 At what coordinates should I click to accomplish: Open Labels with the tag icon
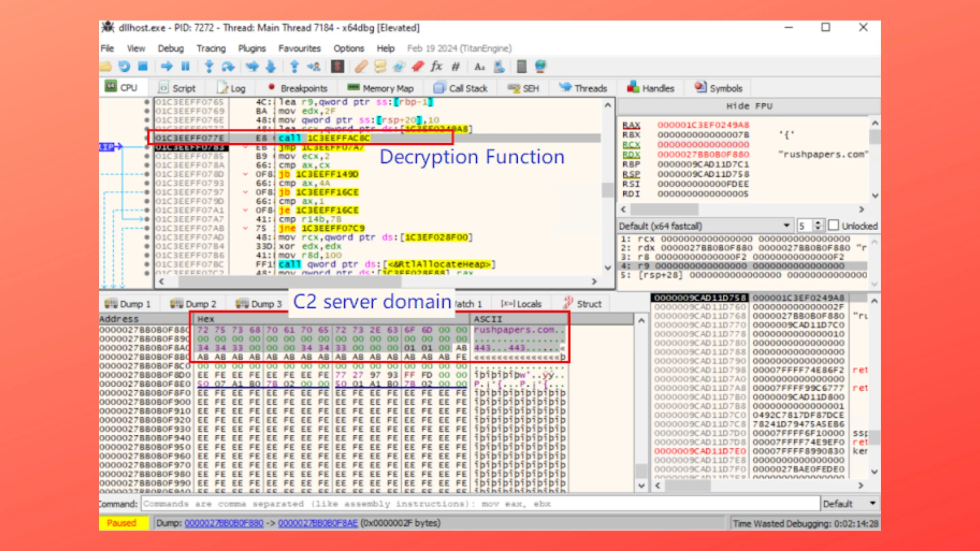coord(399,67)
